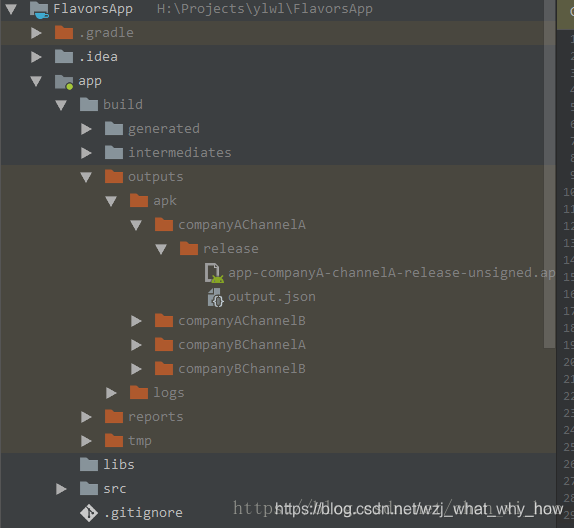Collapse the outputs folder arrow
This screenshot has height=528, width=574.
[86, 177]
